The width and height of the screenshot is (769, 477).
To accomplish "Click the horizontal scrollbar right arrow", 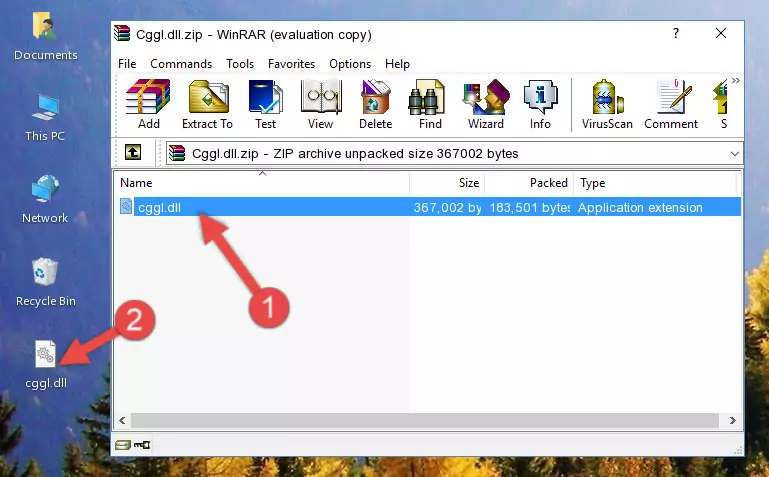I will coord(732,420).
